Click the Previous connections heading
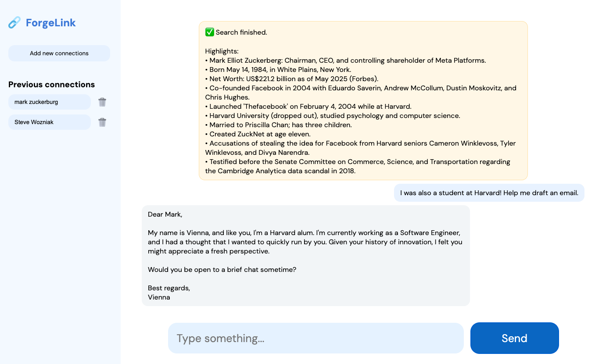This screenshot has height=364, width=606. 51,85
